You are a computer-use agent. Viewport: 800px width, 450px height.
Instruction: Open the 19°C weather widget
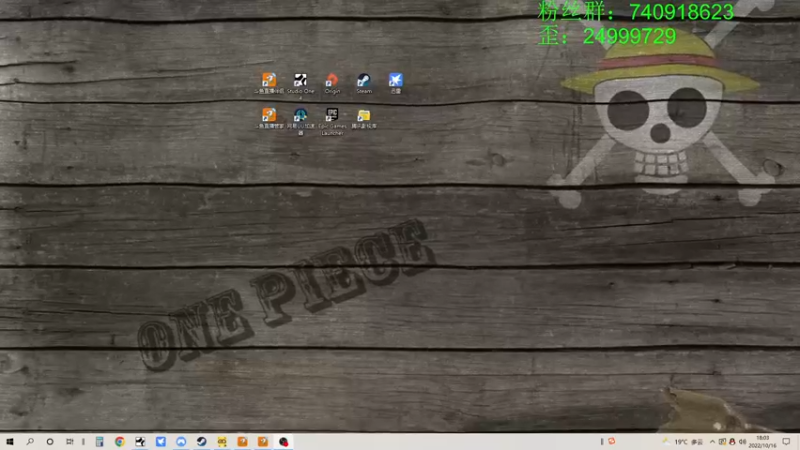684,442
